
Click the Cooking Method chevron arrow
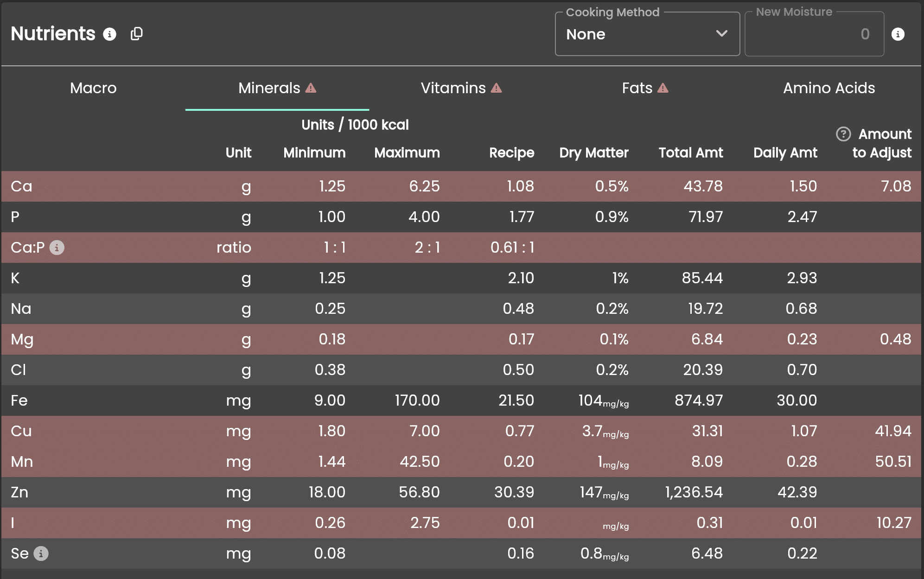coord(721,34)
